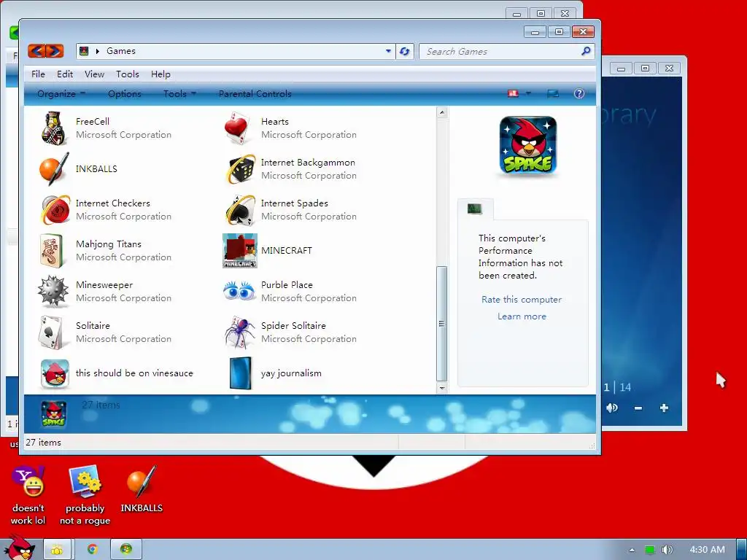Screen dimensions: 747x560
Task: Open the system tray volume icon
Action: point(667,550)
